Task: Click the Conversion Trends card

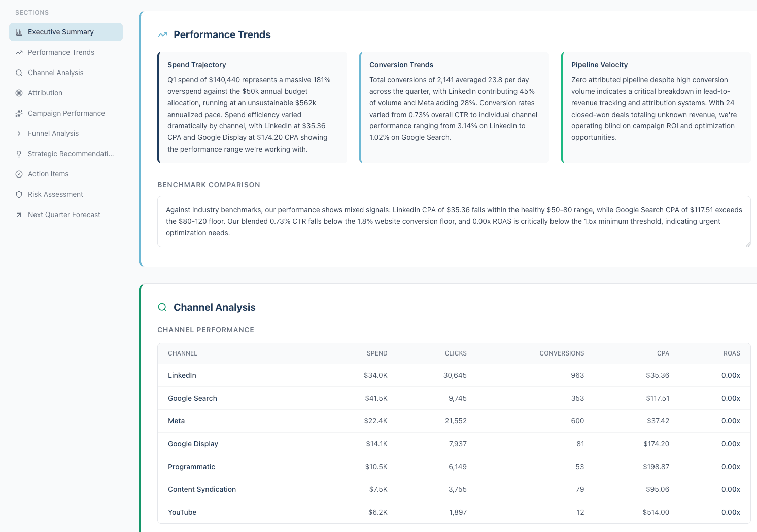Action: coord(454,107)
